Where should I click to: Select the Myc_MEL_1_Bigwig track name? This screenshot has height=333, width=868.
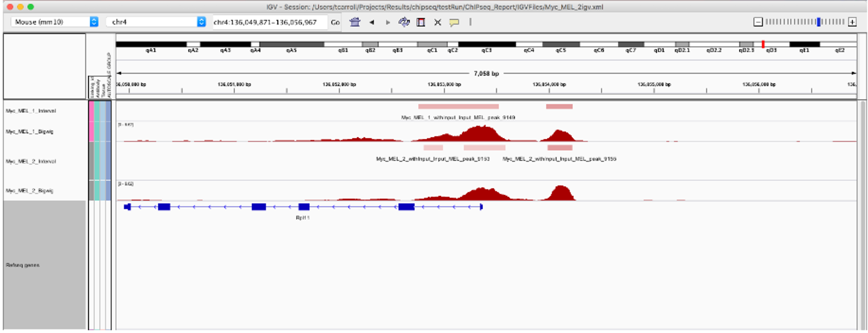(x=30, y=132)
